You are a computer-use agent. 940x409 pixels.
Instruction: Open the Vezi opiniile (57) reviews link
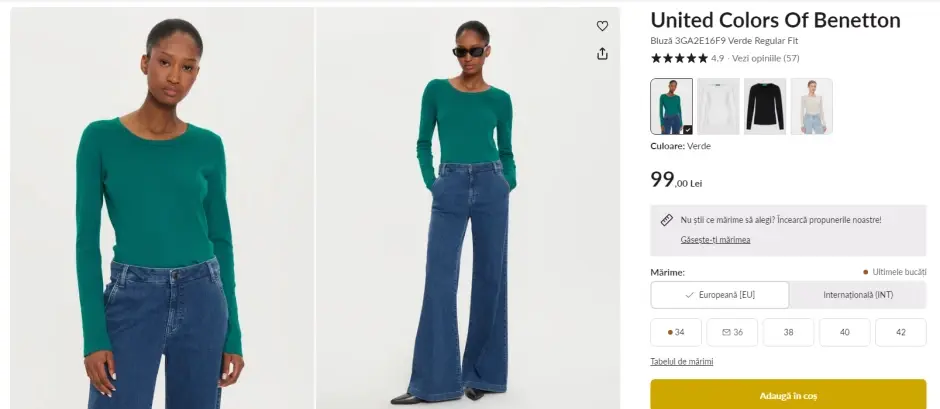766,58
